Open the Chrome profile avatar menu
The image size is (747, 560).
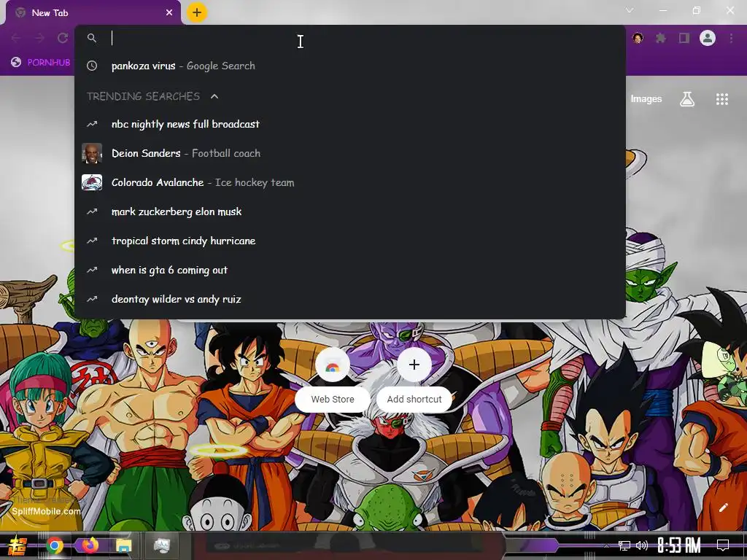click(x=708, y=38)
